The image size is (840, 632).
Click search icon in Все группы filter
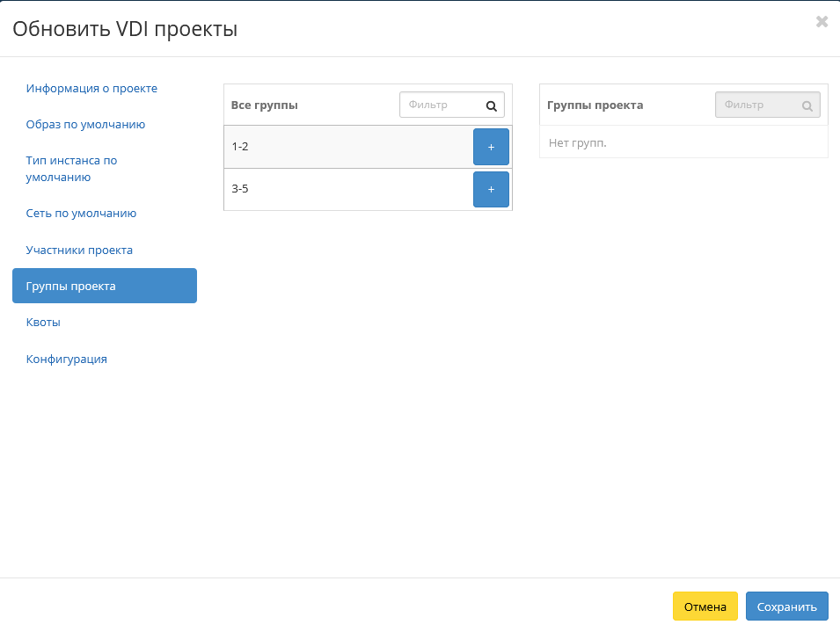point(492,105)
